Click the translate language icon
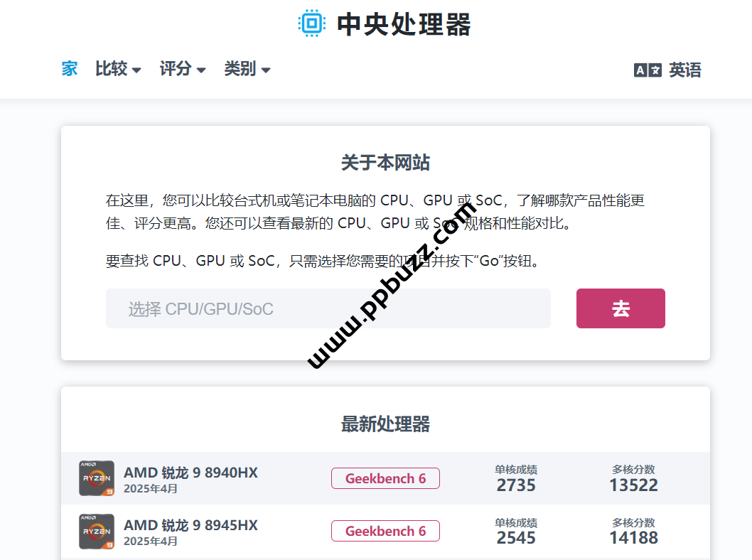This screenshot has width=752, height=560. [648, 70]
